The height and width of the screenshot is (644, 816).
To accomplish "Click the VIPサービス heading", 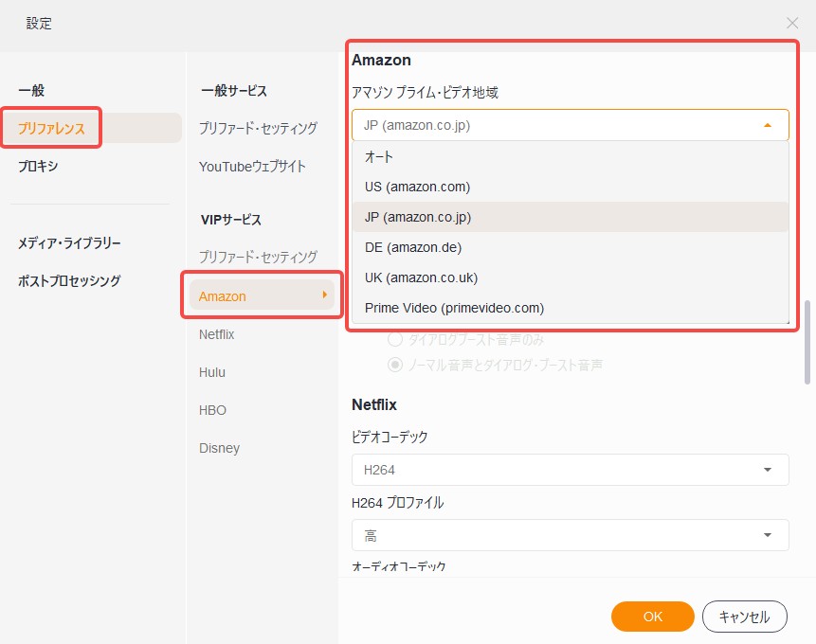I will pos(231,220).
